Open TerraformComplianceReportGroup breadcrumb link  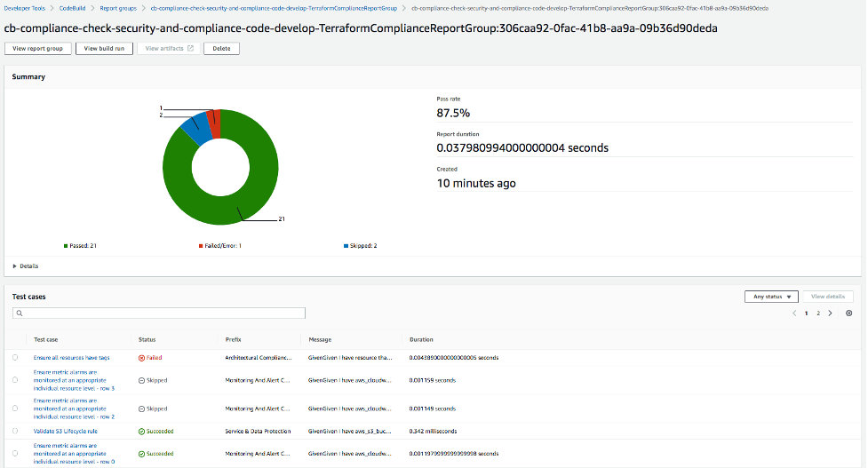[274, 8]
